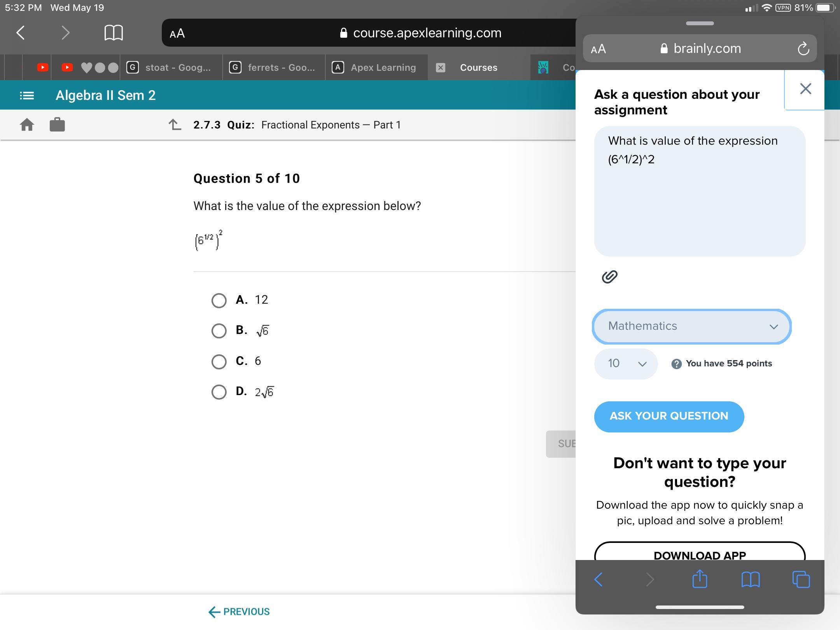Click the paperclip attachment icon
Screen dimensions: 840x630
pyautogui.click(x=609, y=277)
